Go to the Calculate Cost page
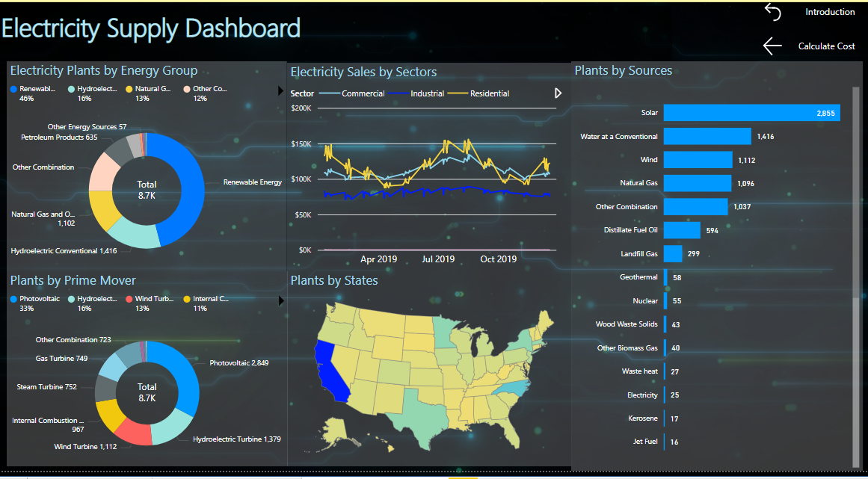This screenshot has width=868, height=479. (826, 46)
